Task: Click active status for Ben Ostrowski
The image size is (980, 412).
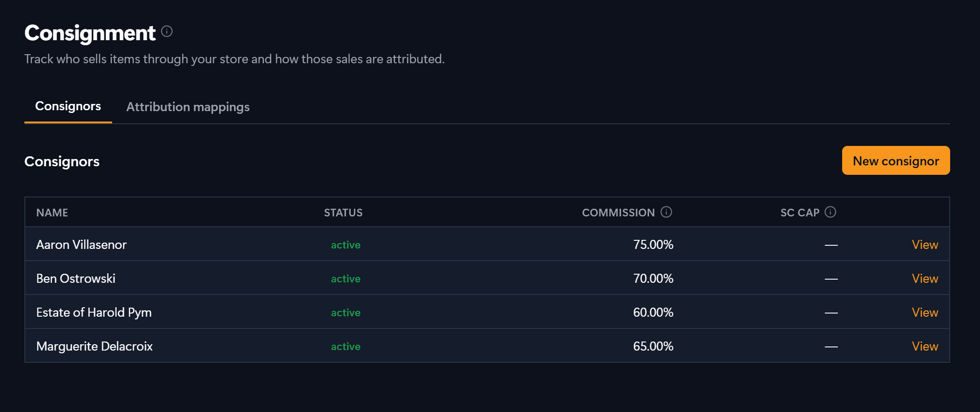Action: coord(346,279)
